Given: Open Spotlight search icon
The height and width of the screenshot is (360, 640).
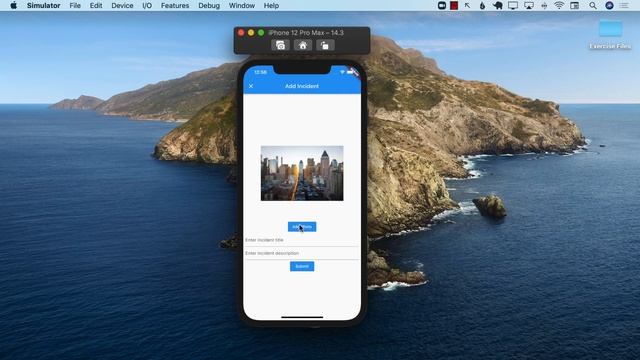Looking at the screenshot, I should coord(593,6).
